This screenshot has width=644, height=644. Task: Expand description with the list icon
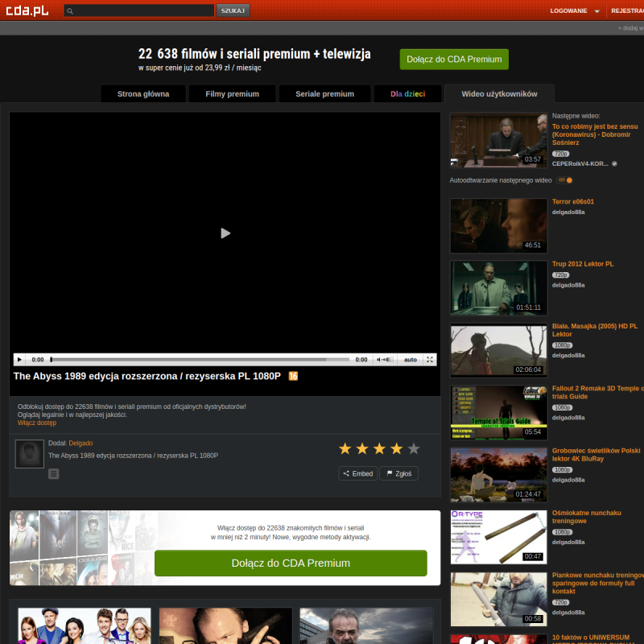(53, 474)
